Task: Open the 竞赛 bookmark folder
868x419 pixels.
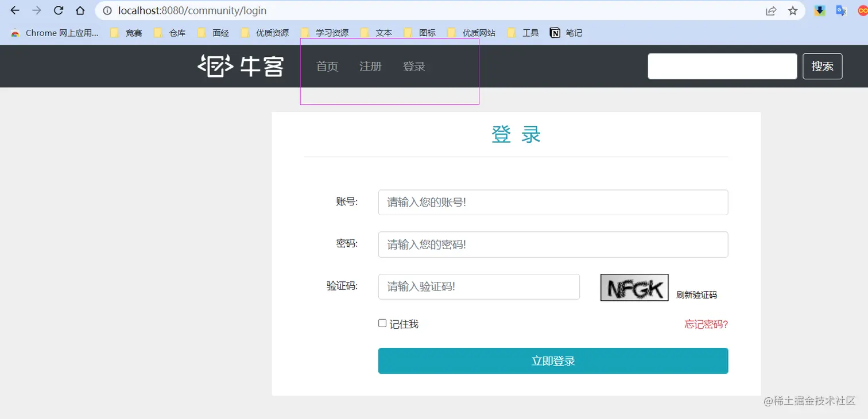Action: point(126,33)
